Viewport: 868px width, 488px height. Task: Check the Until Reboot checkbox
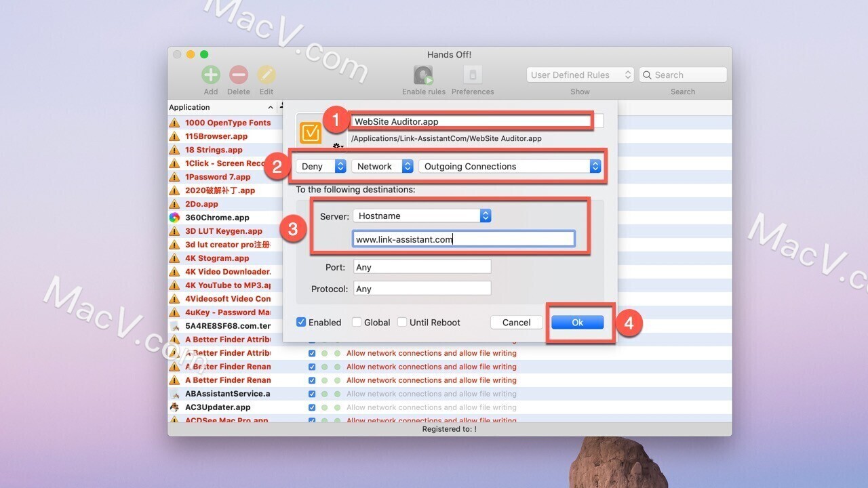tap(402, 323)
